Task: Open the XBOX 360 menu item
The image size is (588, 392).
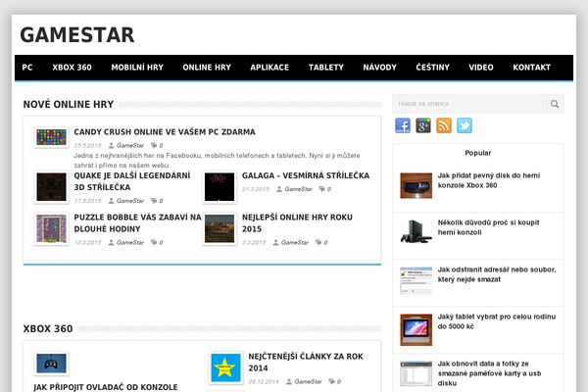Action: [x=72, y=68]
